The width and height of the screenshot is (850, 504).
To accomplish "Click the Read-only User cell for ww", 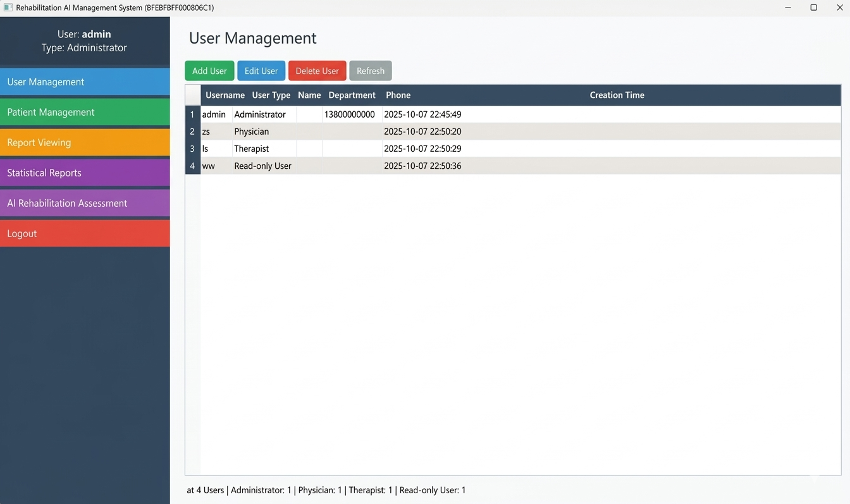I will pyautogui.click(x=262, y=166).
